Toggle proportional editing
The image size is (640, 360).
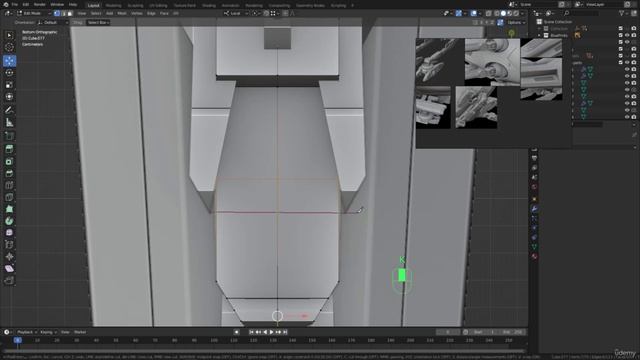coord(285,13)
